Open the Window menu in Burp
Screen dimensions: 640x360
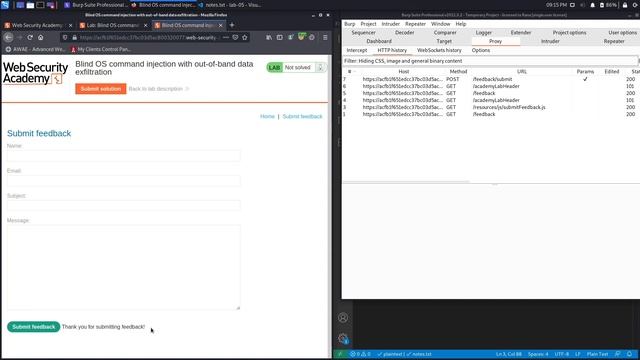tap(440, 24)
